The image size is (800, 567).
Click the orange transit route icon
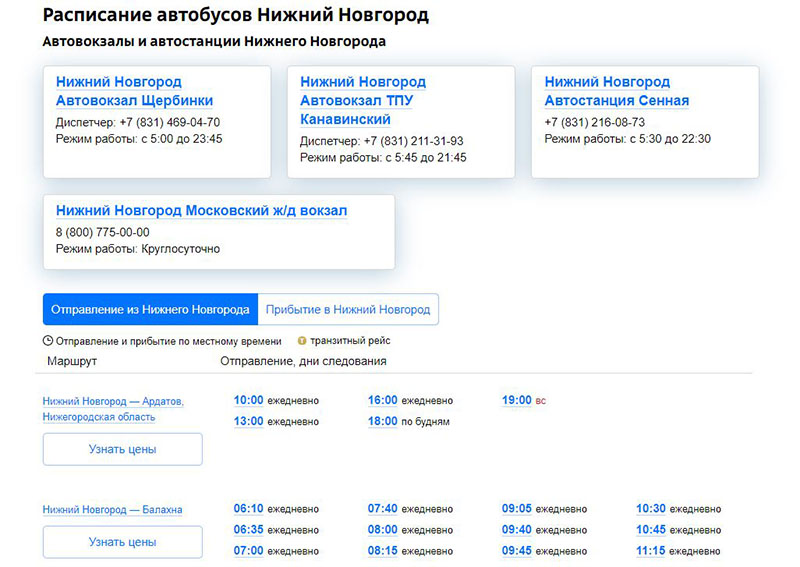point(302,342)
